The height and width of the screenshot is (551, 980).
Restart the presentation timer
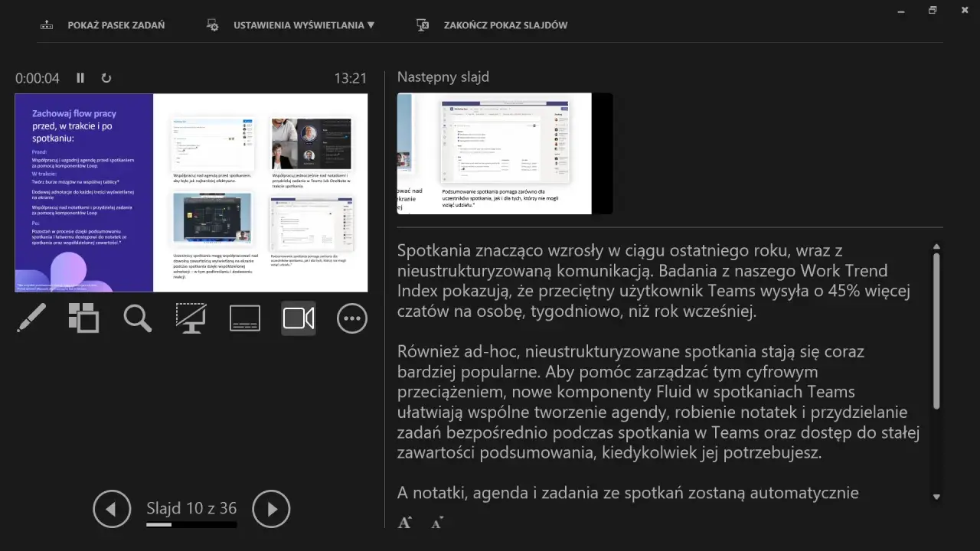click(x=106, y=78)
